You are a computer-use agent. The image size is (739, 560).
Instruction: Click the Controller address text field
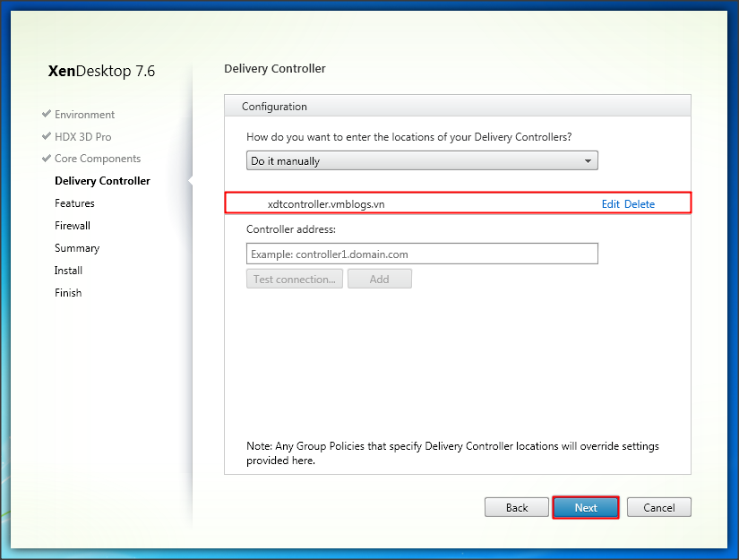422,254
